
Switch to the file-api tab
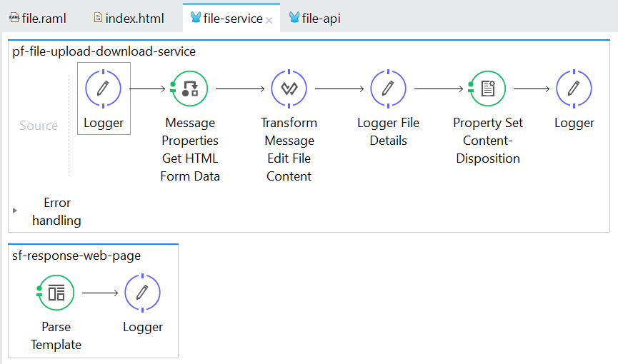pyautogui.click(x=314, y=19)
